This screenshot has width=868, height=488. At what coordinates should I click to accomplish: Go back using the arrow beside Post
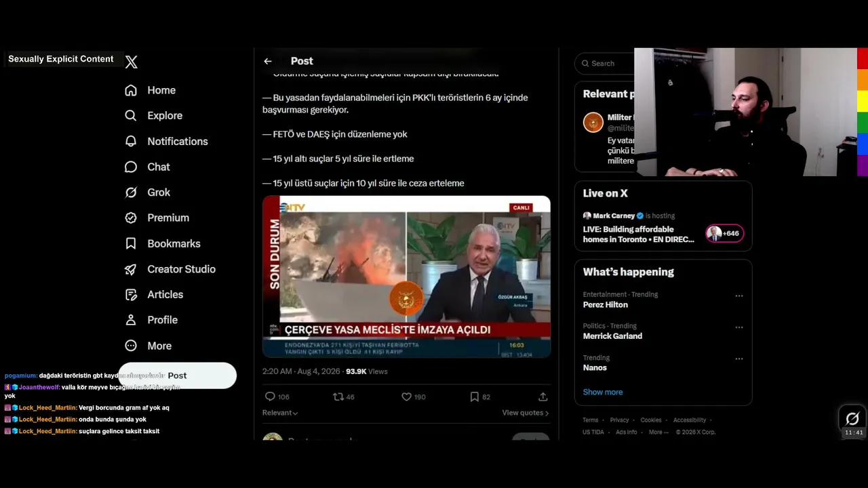268,61
